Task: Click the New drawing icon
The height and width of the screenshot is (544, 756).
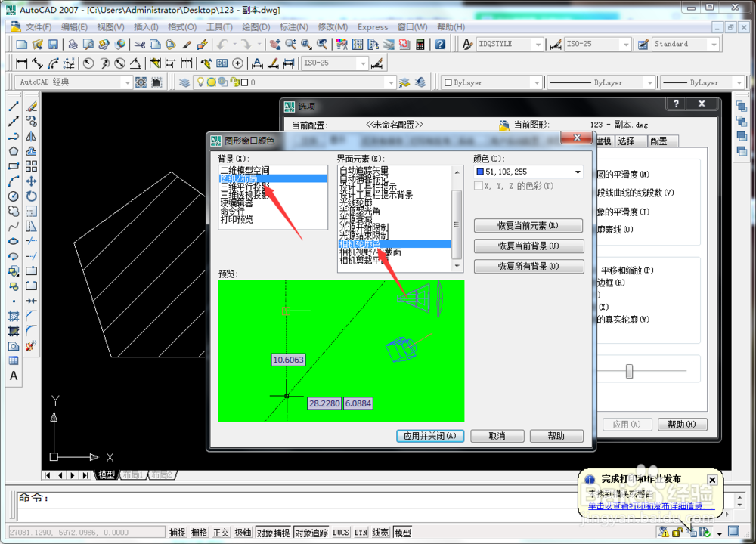Action: pyautogui.click(x=21, y=45)
